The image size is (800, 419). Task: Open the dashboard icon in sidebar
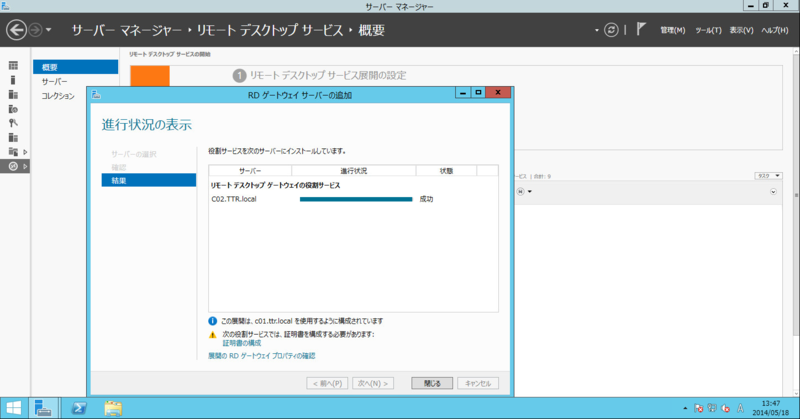click(x=13, y=66)
